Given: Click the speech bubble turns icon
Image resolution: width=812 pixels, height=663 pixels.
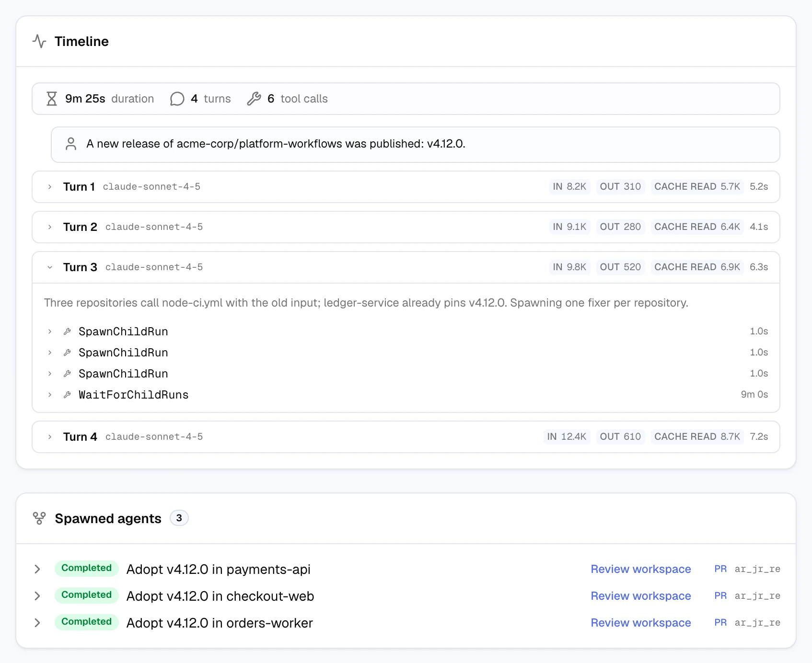Looking at the screenshot, I should [x=177, y=99].
